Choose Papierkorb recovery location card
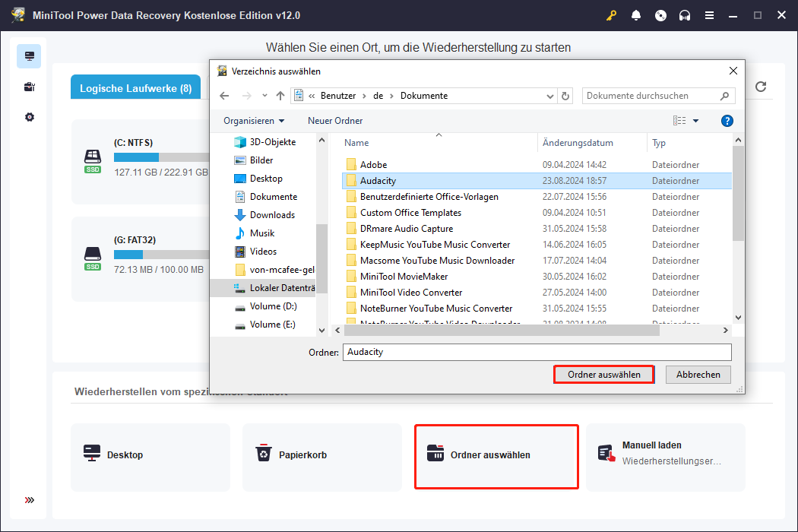Screen dimensions: 798x532 coord(322,458)
